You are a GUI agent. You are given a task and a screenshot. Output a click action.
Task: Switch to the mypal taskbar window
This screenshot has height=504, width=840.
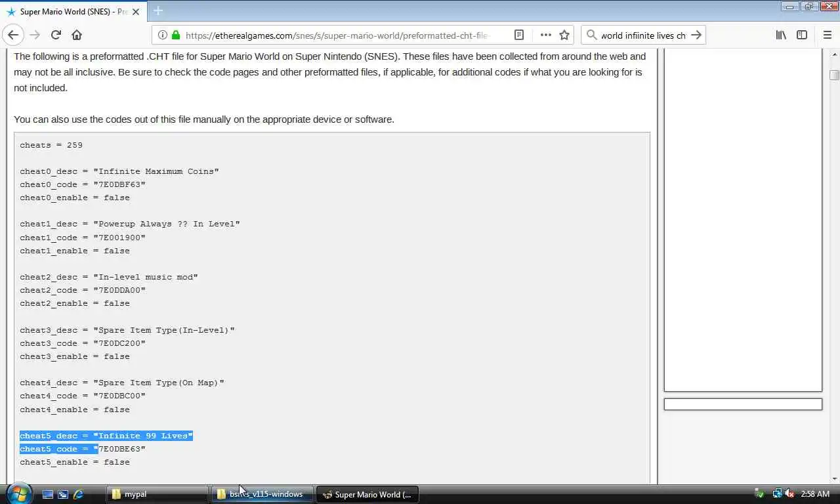(x=157, y=494)
